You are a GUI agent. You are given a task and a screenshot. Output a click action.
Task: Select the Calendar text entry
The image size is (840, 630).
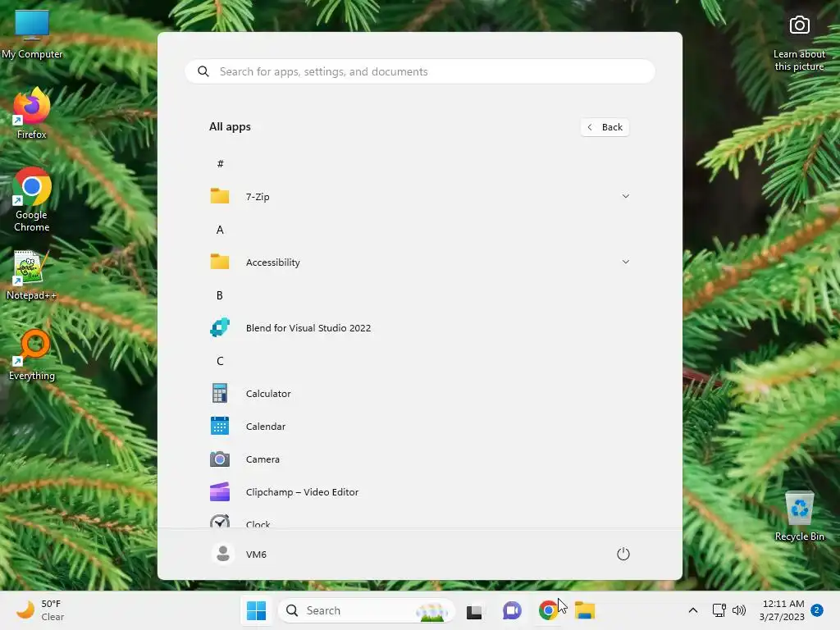[x=265, y=427]
